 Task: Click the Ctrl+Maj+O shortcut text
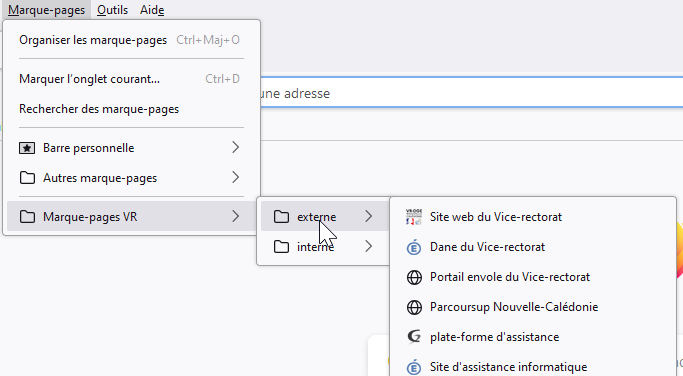[x=208, y=40]
